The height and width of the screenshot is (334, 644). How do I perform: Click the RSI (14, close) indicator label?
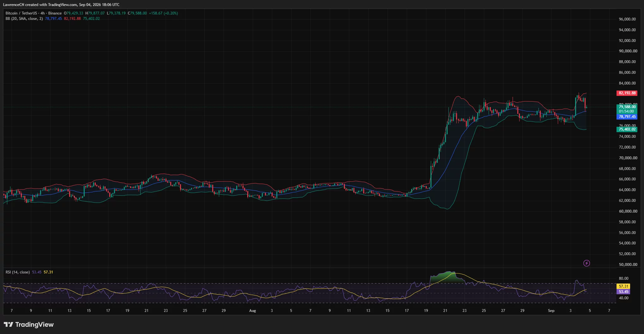coord(18,272)
